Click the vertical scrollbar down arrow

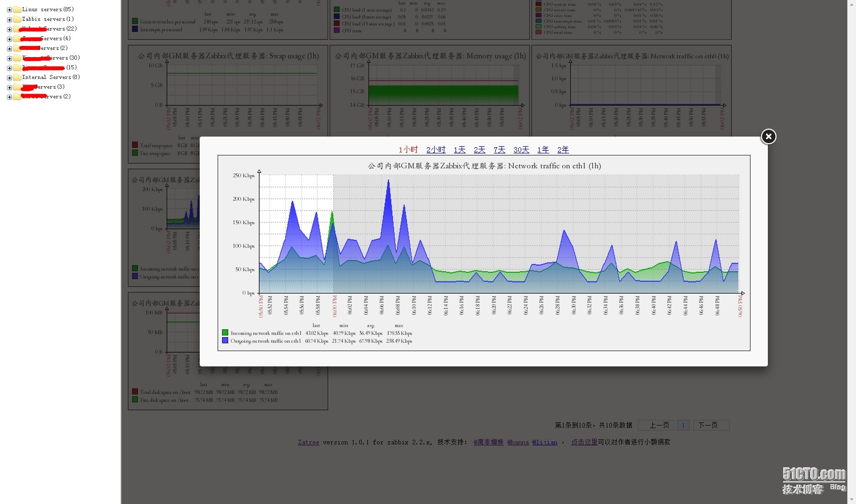[851, 500]
